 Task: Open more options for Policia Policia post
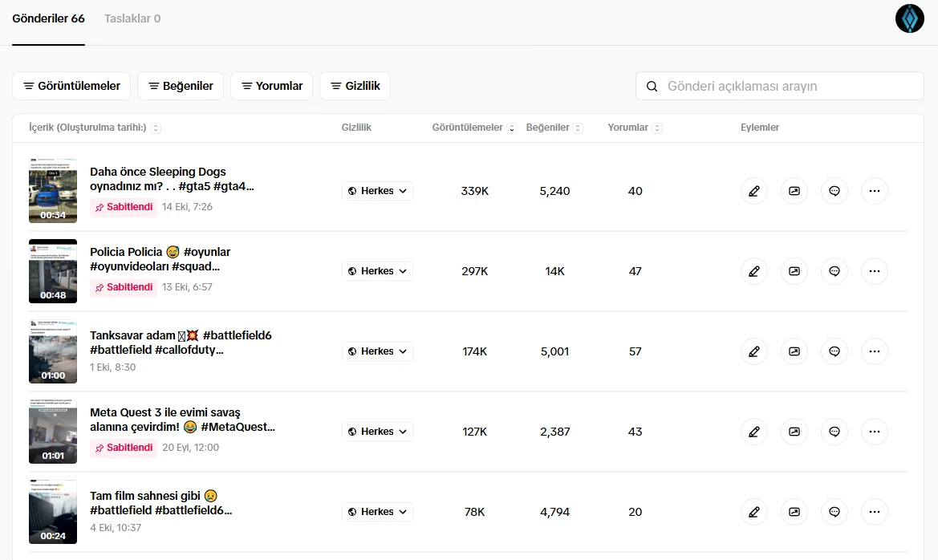pos(874,271)
